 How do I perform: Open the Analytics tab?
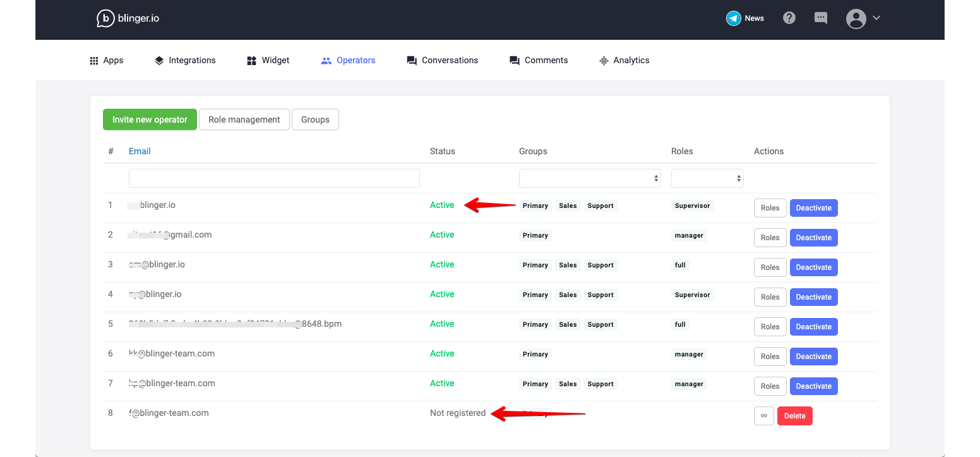624,60
